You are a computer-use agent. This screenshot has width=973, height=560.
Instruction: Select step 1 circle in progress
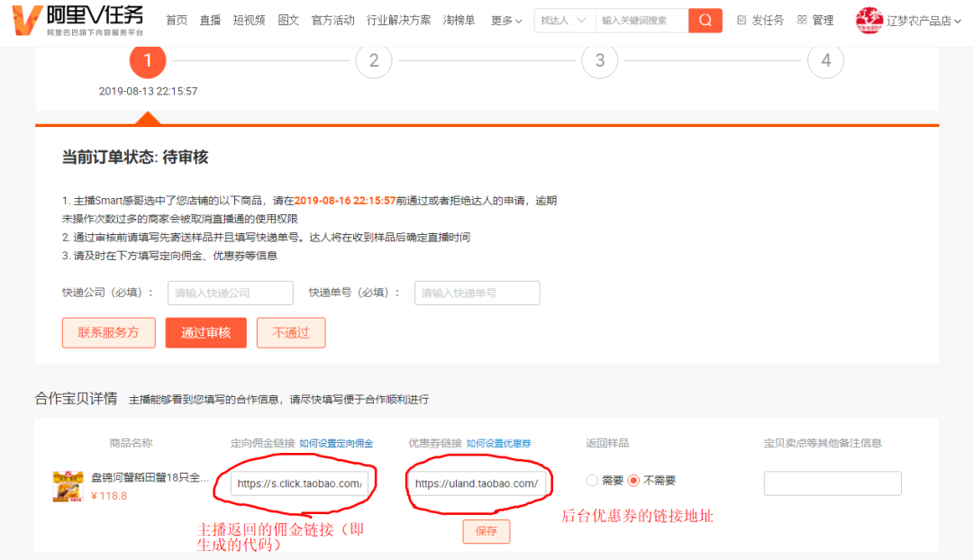point(148,60)
